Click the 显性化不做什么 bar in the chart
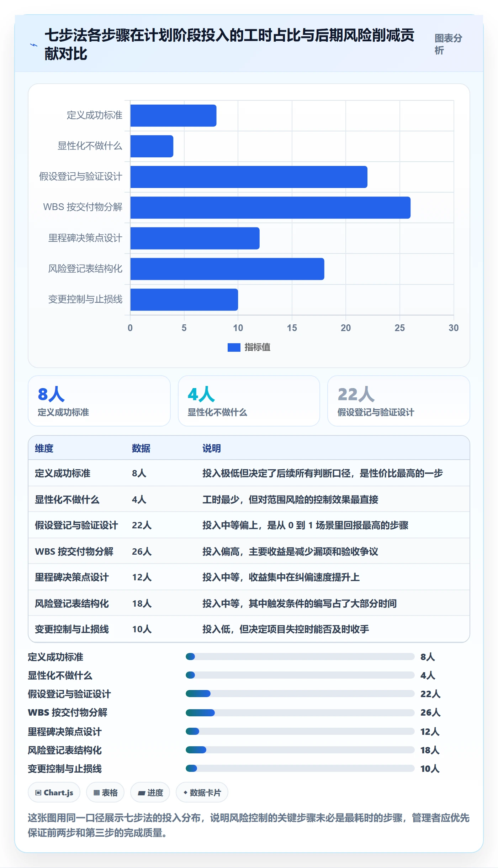The image size is (498, 868). [152, 146]
